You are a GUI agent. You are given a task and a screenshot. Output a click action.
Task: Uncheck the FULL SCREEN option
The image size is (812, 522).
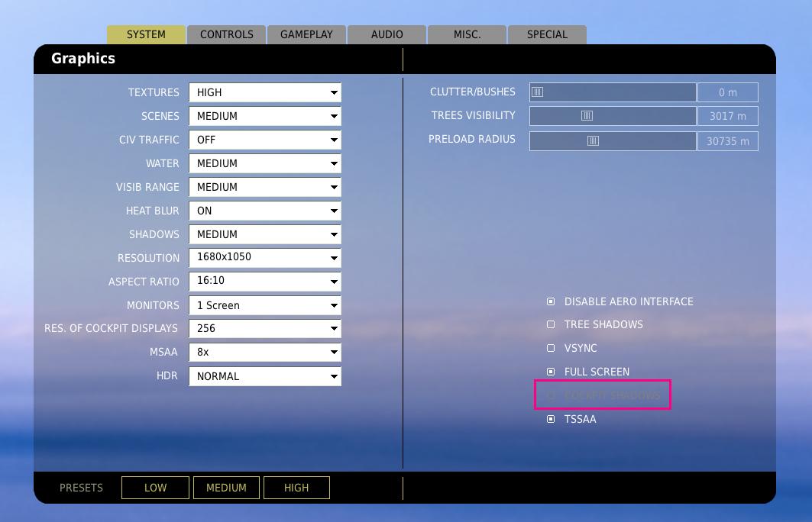click(x=551, y=372)
